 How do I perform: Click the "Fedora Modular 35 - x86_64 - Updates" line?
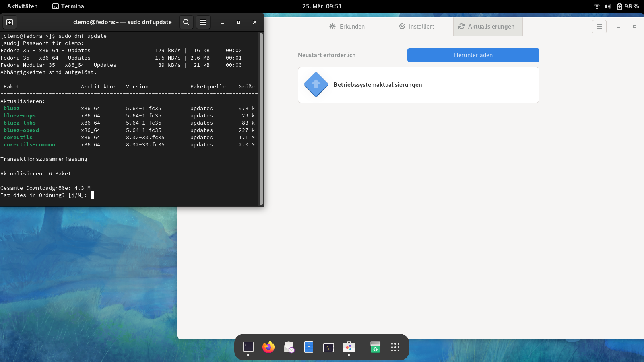58,65
